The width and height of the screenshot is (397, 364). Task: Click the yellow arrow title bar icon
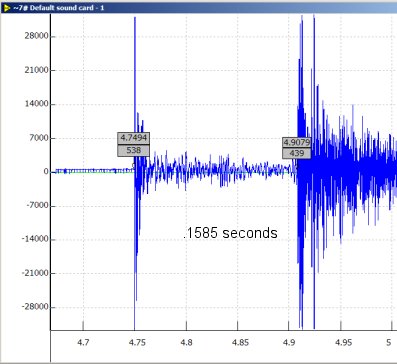(x=6, y=8)
